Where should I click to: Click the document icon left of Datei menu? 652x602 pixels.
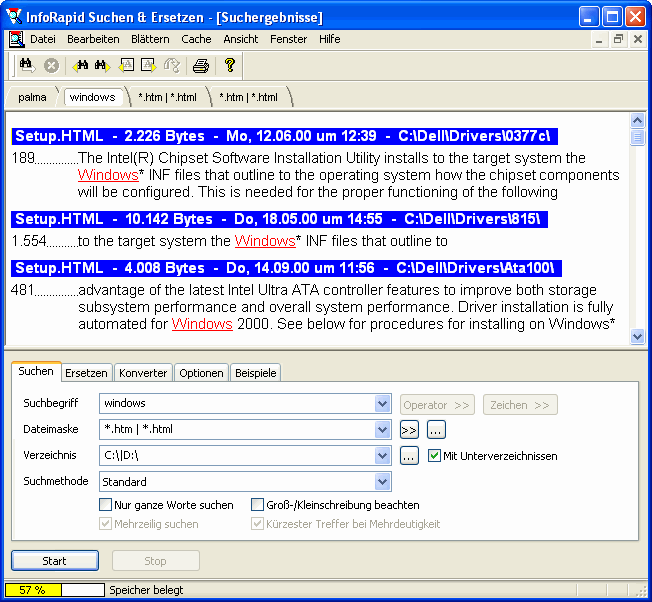[17, 39]
